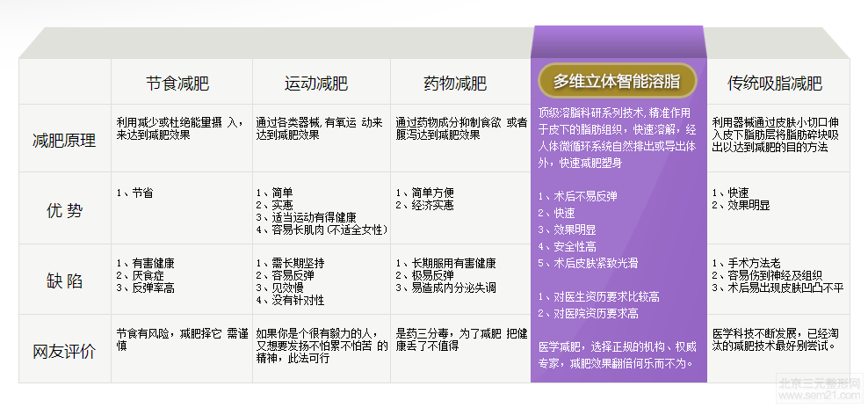The image size is (868, 408).
Task: Click the 网友评价 row label
Action: coord(64,352)
